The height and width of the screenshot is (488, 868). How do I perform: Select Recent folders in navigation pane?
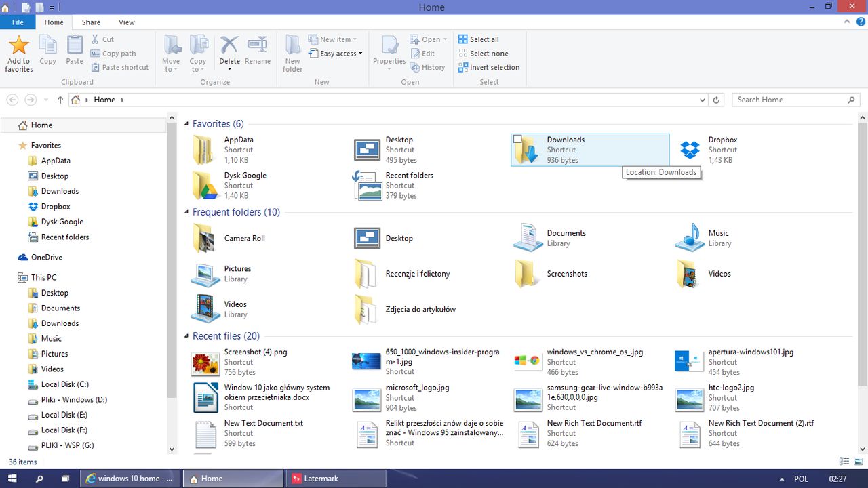(x=65, y=237)
